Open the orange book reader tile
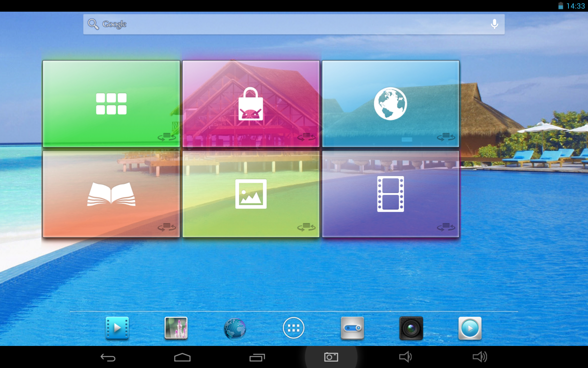 point(111,194)
